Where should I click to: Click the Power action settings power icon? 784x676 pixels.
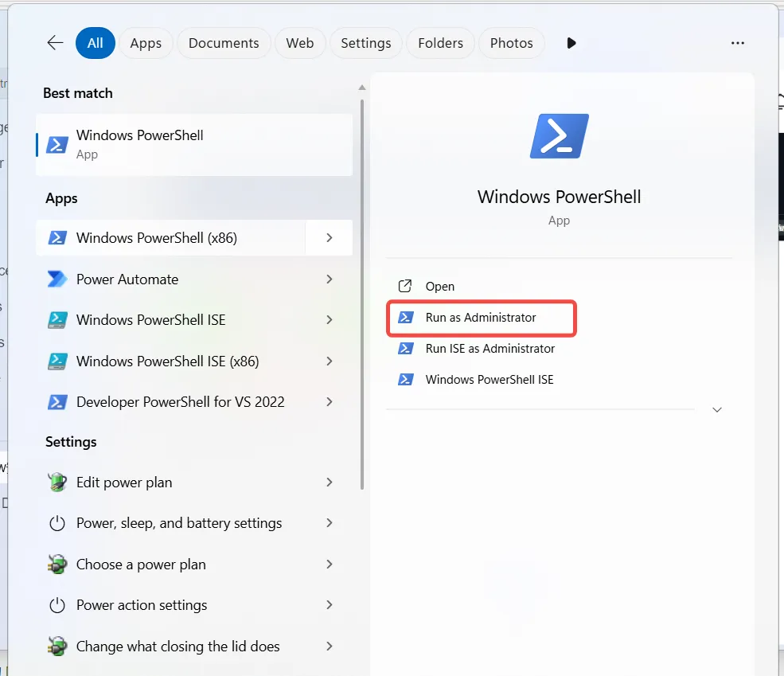57,605
